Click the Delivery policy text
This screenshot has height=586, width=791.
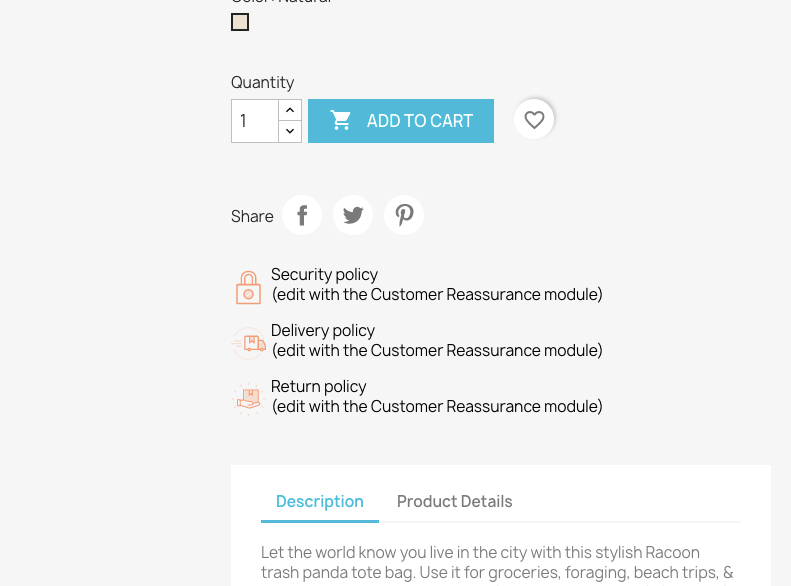pos(323,330)
